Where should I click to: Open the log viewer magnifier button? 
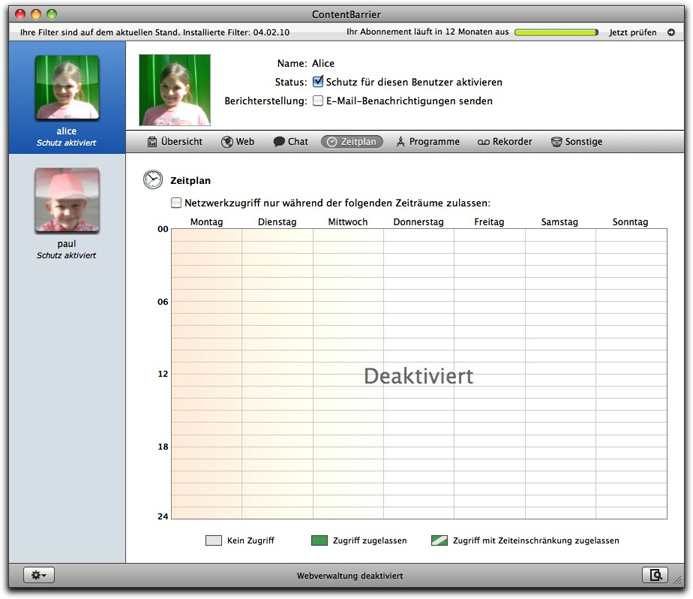tap(655, 575)
